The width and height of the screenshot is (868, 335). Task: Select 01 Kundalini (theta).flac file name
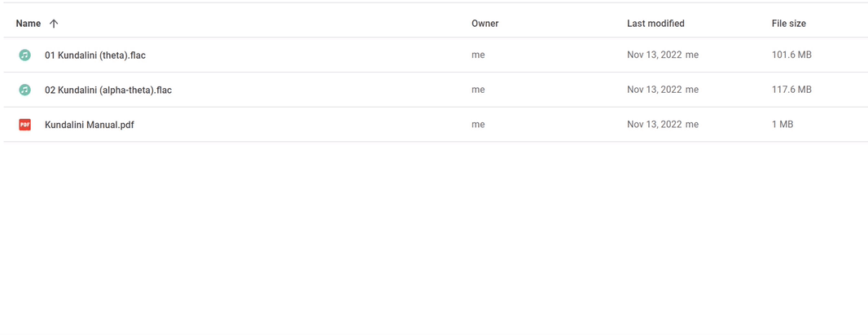95,55
